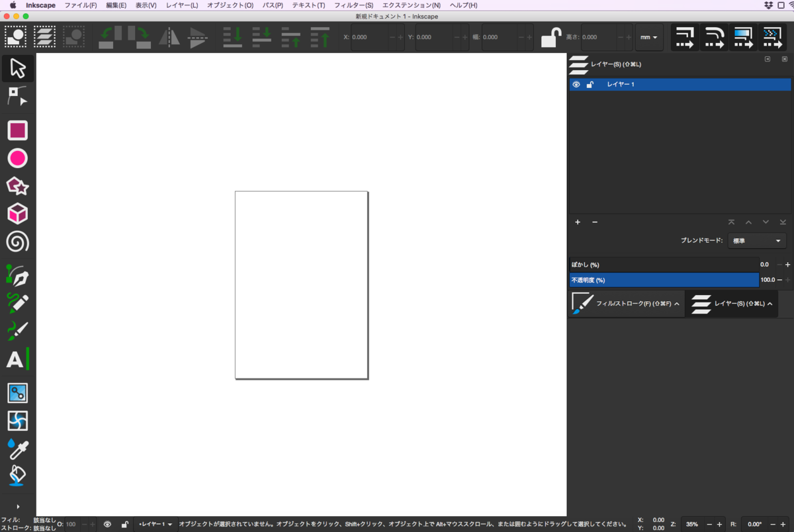This screenshot has width=794, height=532.
Task: Open ブレンドモード 標準 dropdown
Action: pyautogui.click(x=757, y=241)
